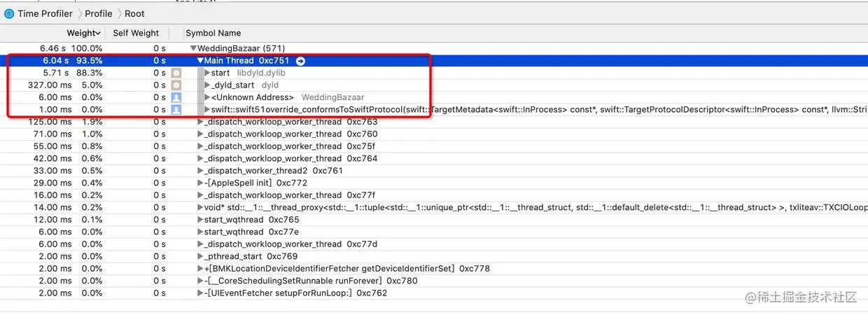Viewport: 868px width, 315px height.
Task: Click the 55.00 ms 0.8% weight cell
Action: click(x=67, y=146)
